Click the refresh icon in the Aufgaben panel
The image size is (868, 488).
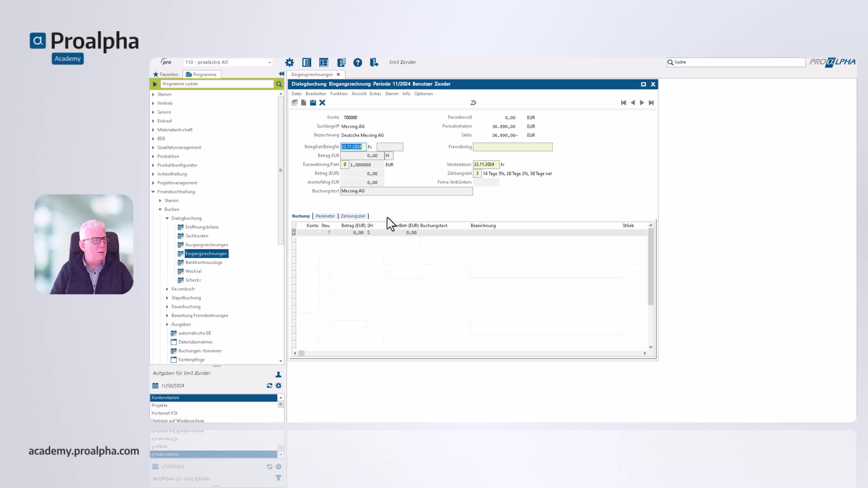click(x=270, y=386)
